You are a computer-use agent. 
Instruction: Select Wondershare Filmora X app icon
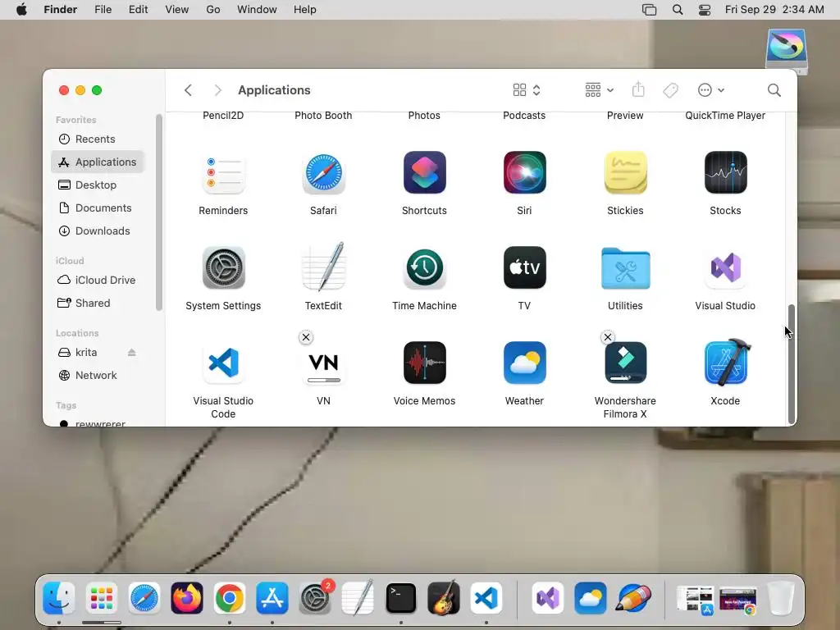(625, 363)
